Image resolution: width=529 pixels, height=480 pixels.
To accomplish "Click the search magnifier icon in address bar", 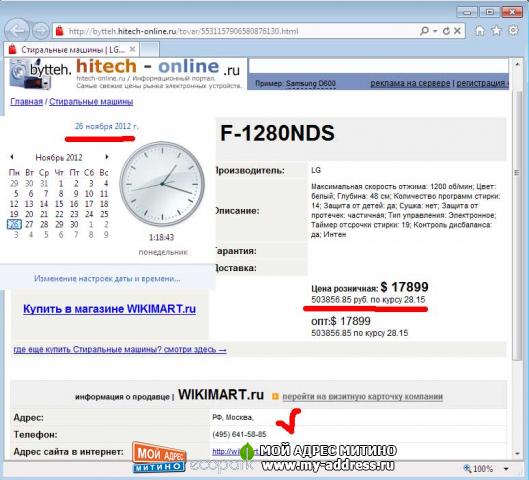I will (x=424, y=31).
